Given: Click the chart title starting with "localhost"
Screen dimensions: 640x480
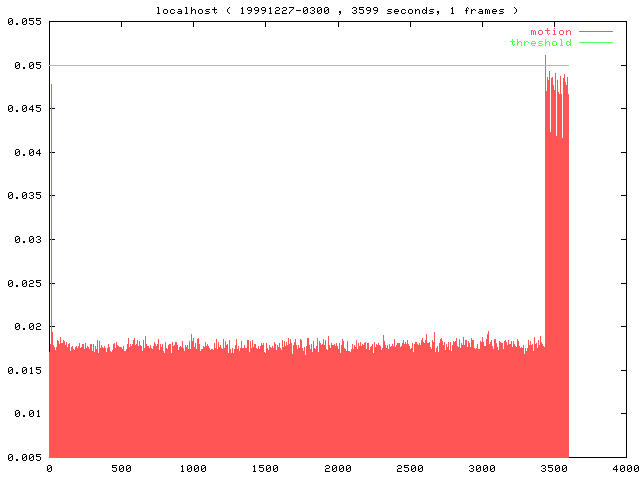Looking at the screenshot, I should 337,10.
